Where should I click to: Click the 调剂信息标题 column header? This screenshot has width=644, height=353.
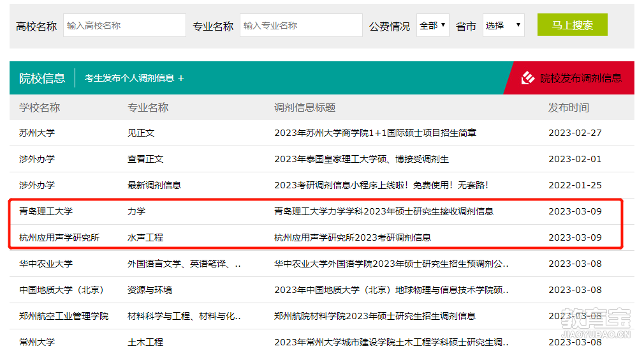coord(305,108)
